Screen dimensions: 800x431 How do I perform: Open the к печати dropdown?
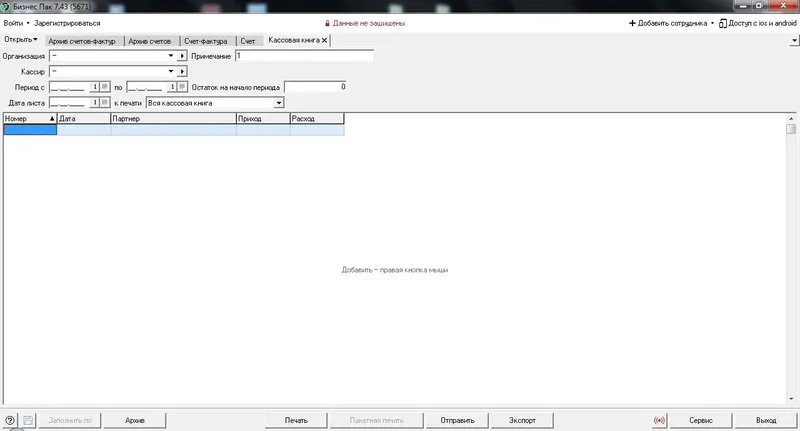point(279,103)
